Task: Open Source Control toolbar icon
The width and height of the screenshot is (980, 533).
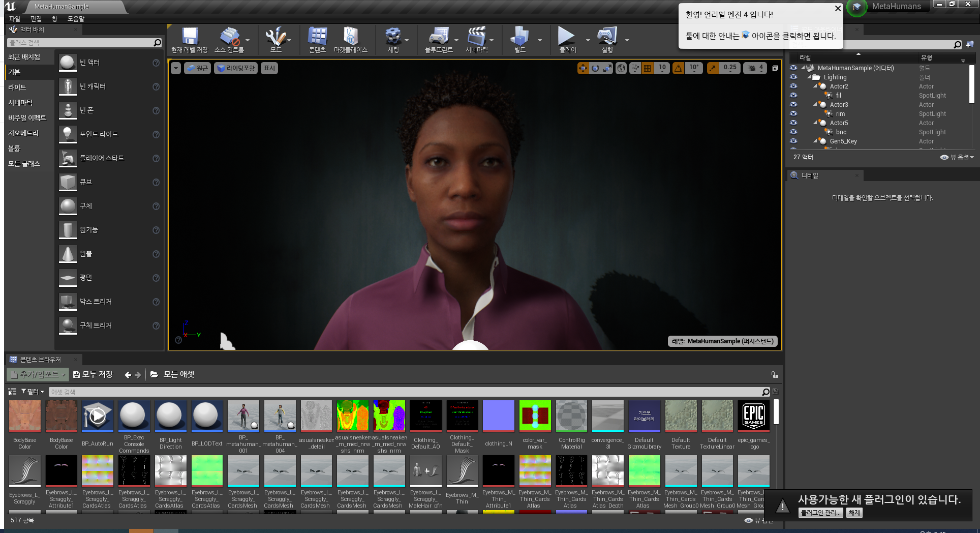Action: coord(229,40)
